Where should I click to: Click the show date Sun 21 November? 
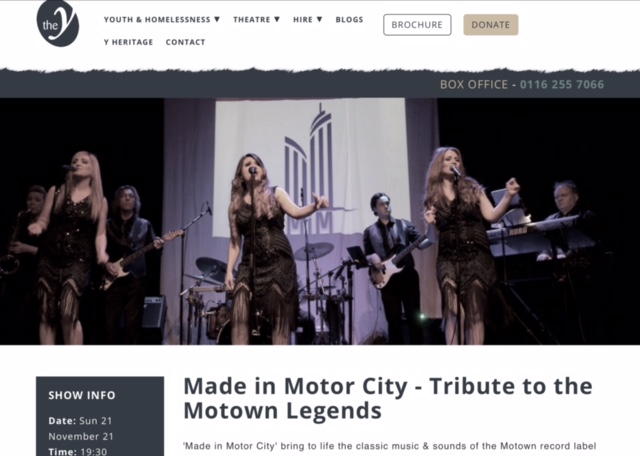[x=81, y=428]
